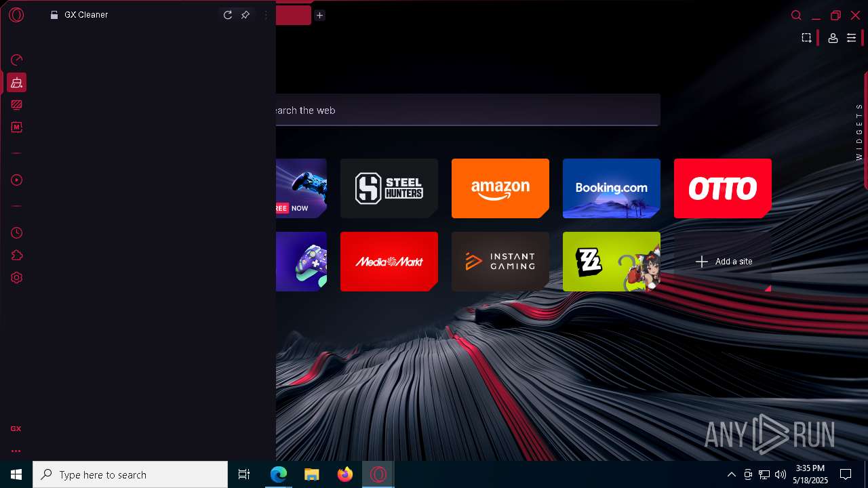Open the Windows notification center
868x488 pixels.
(846, 474)
